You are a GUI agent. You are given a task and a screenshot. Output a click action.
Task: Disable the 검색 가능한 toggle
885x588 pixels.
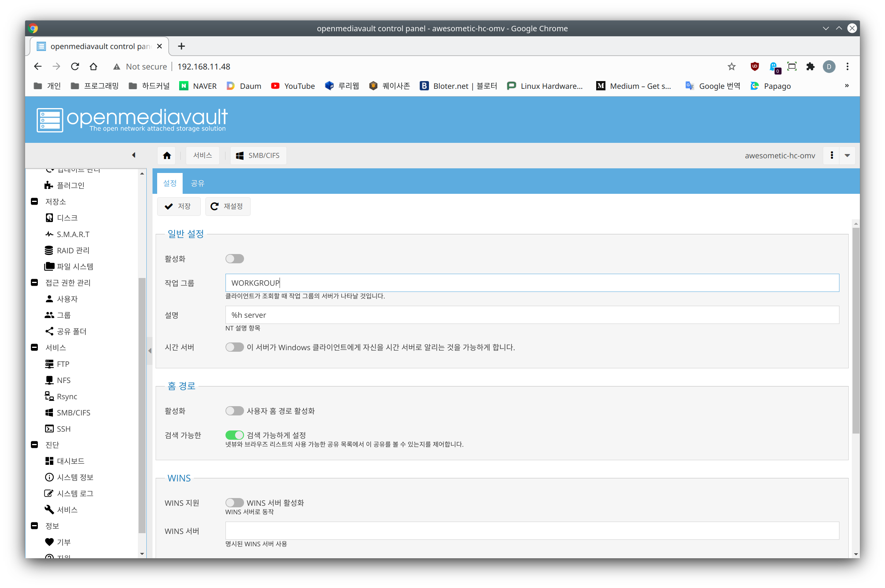[x=234, y=435]
